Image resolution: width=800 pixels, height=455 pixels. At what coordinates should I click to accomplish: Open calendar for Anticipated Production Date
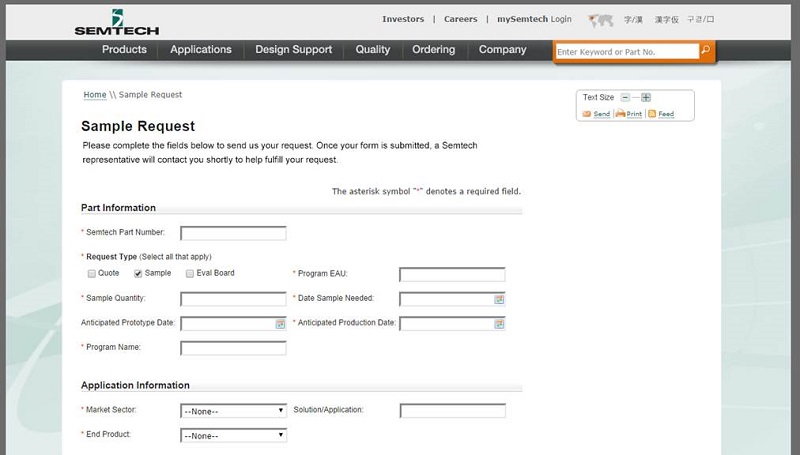tap(499, 324)
